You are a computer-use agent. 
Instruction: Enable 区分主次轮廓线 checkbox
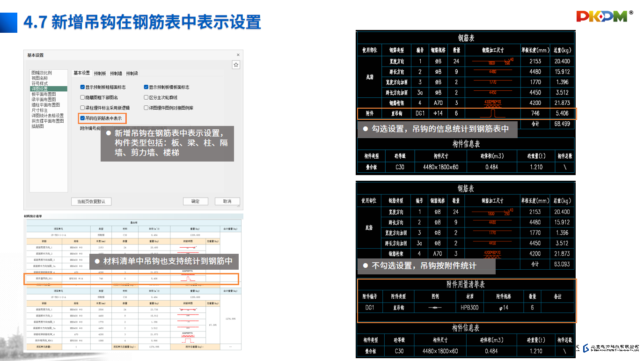pyautogui.click(x=146, y=97)
